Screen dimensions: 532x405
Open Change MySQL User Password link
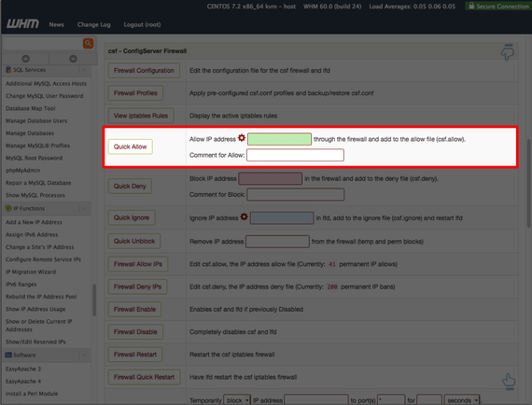[x=45, y=96]
